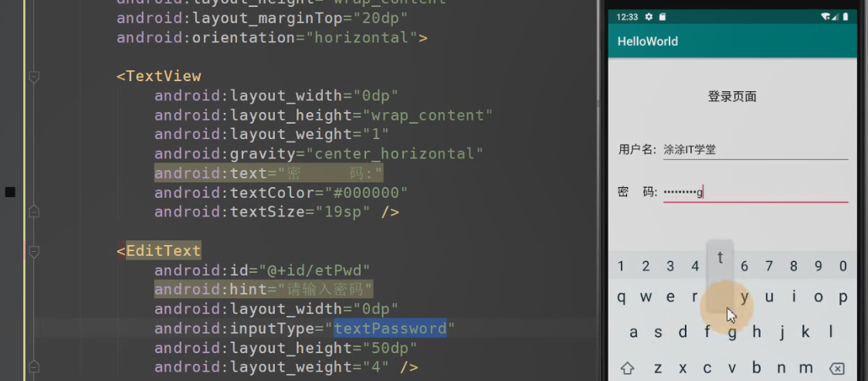Tap the number 4 key

pyautogui.click(x=695, y=267)
